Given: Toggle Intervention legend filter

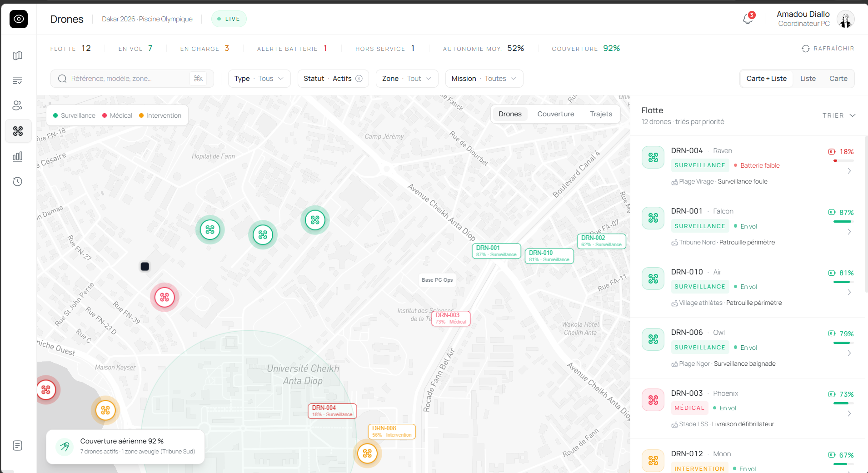Looking at the screenshot, I should click(160, 115).
